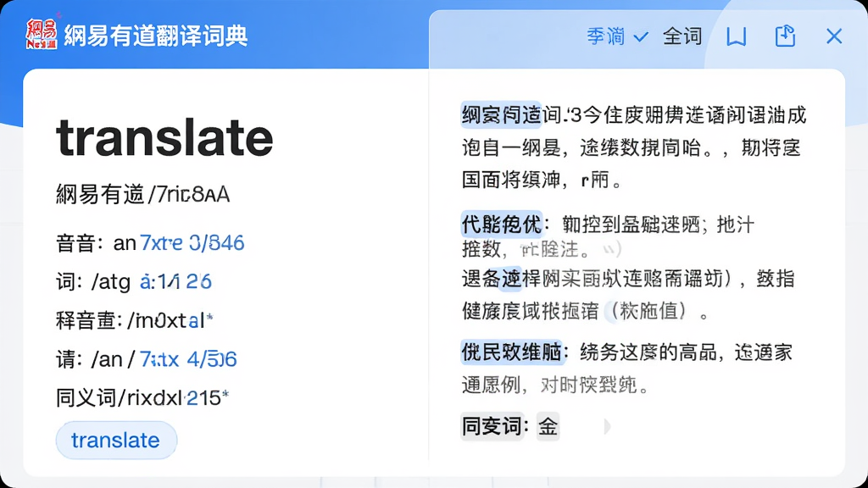Click the blue translate pill button
The width and height of the screenshot is (868, 488).
116,441
